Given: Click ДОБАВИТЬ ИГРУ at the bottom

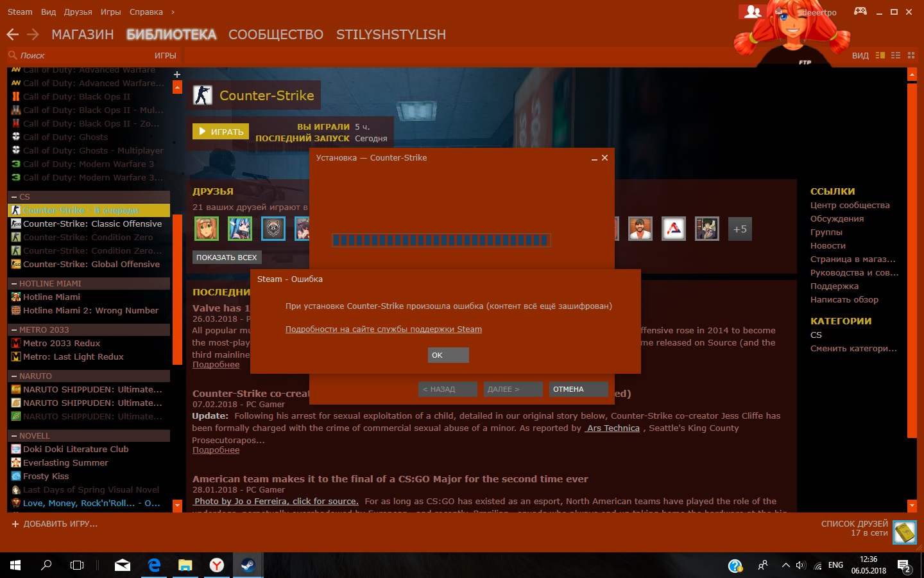Looking at the screenshot, I should [55, 524].
